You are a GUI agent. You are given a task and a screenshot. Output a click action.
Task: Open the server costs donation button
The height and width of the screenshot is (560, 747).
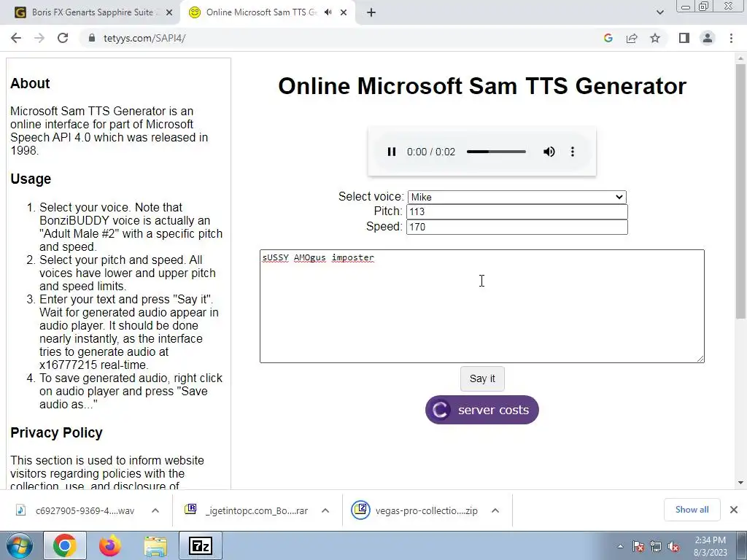pos(481,410)
